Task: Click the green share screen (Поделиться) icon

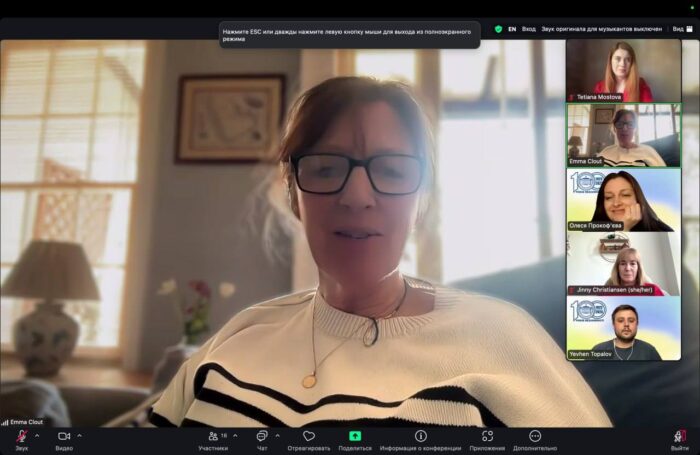Action: 355,437
